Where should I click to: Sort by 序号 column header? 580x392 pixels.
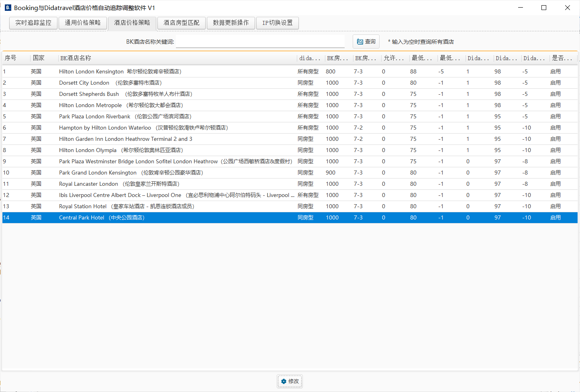16,58
